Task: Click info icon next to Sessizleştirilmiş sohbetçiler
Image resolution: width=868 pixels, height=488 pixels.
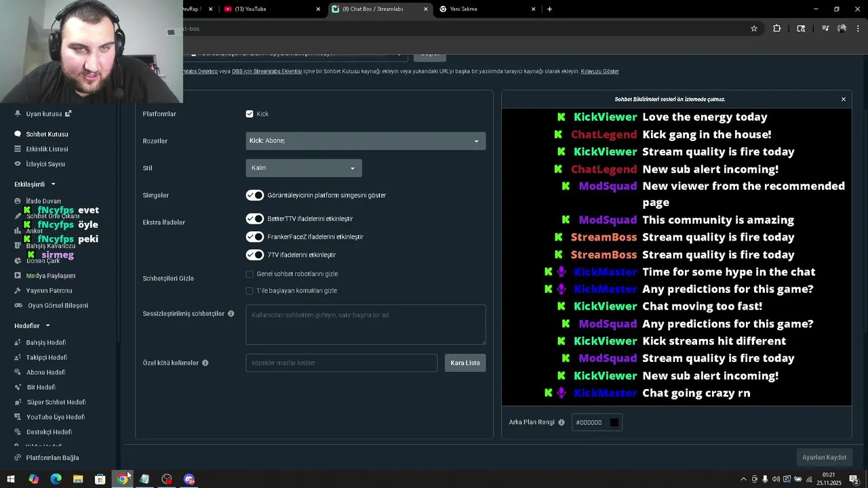Action: click(231, 314)
